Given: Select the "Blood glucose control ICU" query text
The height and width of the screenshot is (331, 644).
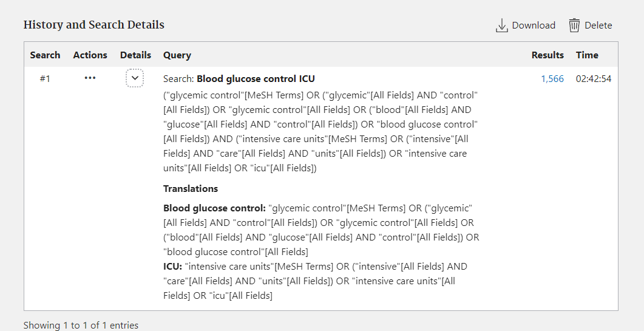Looking at the screenshot, I should click(x=256, y=79).
